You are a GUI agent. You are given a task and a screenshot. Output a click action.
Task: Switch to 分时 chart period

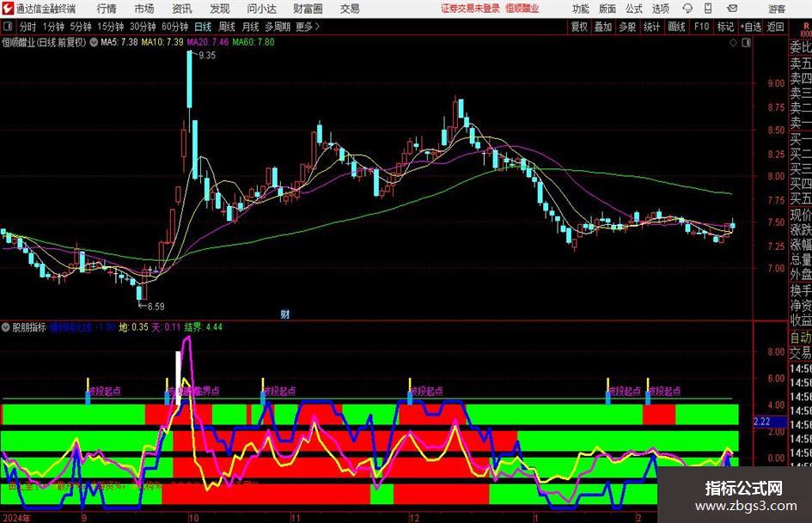click(x=27, y=27)
